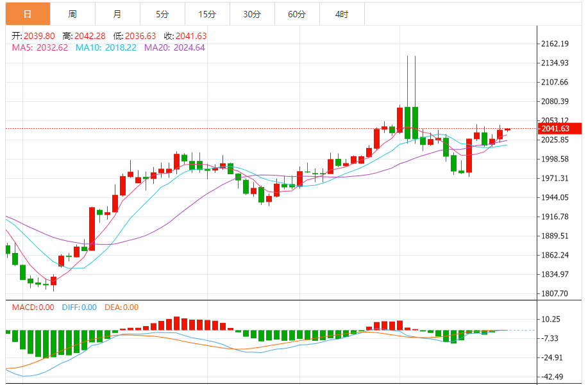The image size is (588, 385).
Task: Click the 1916.78 price axis label
Action: click(x=555, y=217)
